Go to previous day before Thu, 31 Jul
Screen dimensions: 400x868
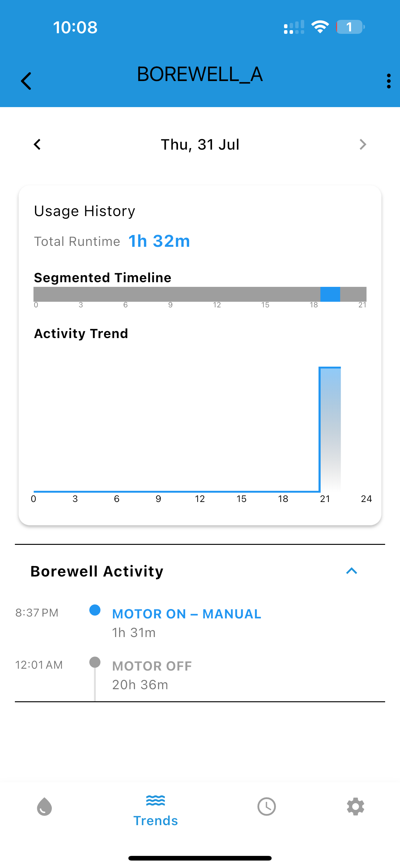(x=38, y=145)
